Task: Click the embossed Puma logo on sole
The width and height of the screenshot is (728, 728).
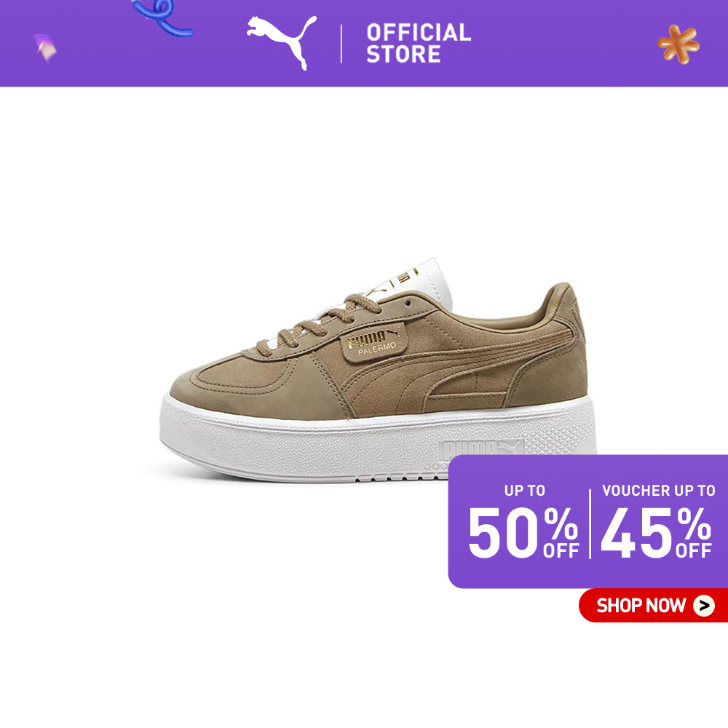Action: pos(480,448)
